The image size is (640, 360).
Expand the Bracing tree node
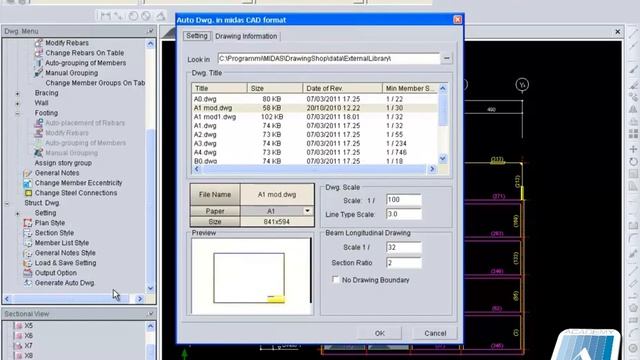click(18, 93)
